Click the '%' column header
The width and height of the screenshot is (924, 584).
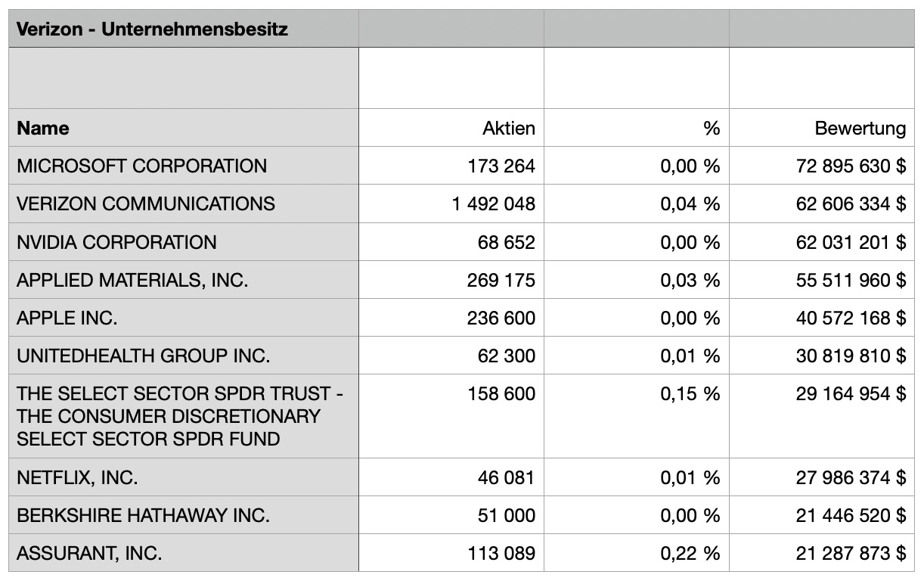(x=711, y=129)
